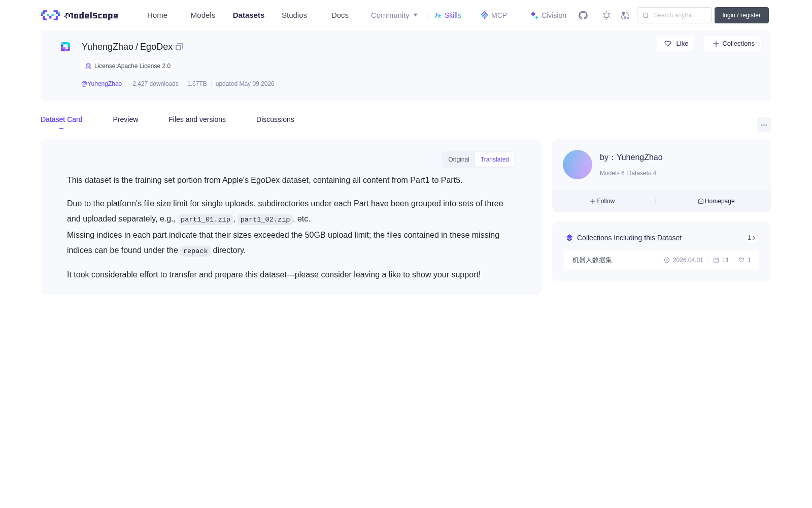Go to the Datasets page
This screenshot has width=812, height=508.
249,15
